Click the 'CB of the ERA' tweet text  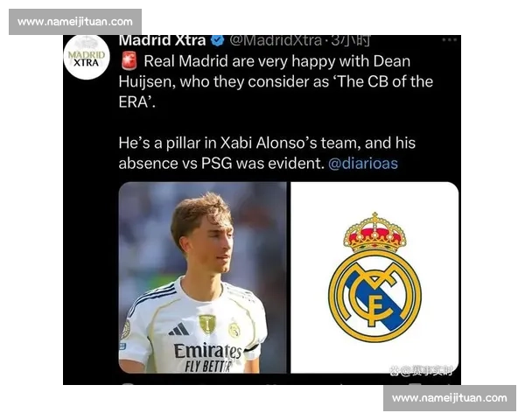pyautogui.click(x=276, y=81)
